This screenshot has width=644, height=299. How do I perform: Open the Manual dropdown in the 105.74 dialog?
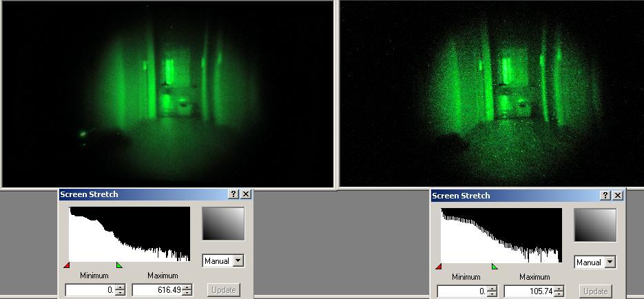coord(610,262)
